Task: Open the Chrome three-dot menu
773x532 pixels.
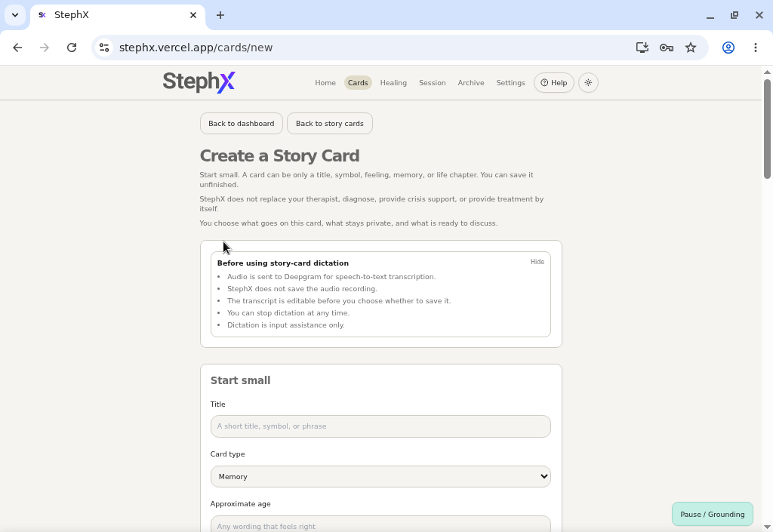Action: tap(755, 48)
